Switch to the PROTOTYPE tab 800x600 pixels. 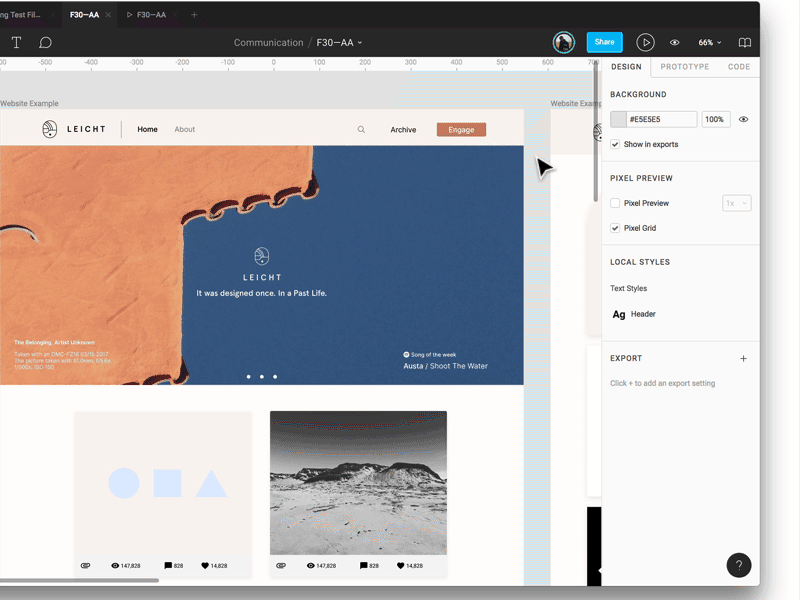click(685, 67)
